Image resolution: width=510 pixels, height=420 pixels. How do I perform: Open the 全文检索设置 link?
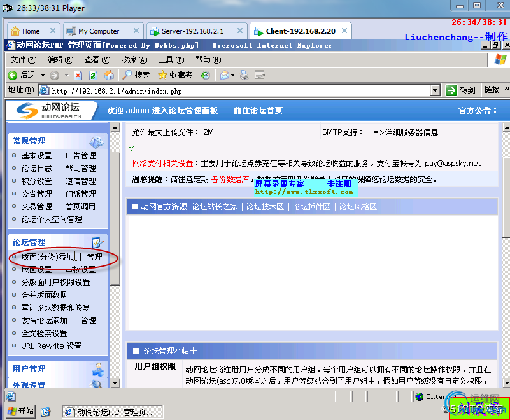click(44, 333)
